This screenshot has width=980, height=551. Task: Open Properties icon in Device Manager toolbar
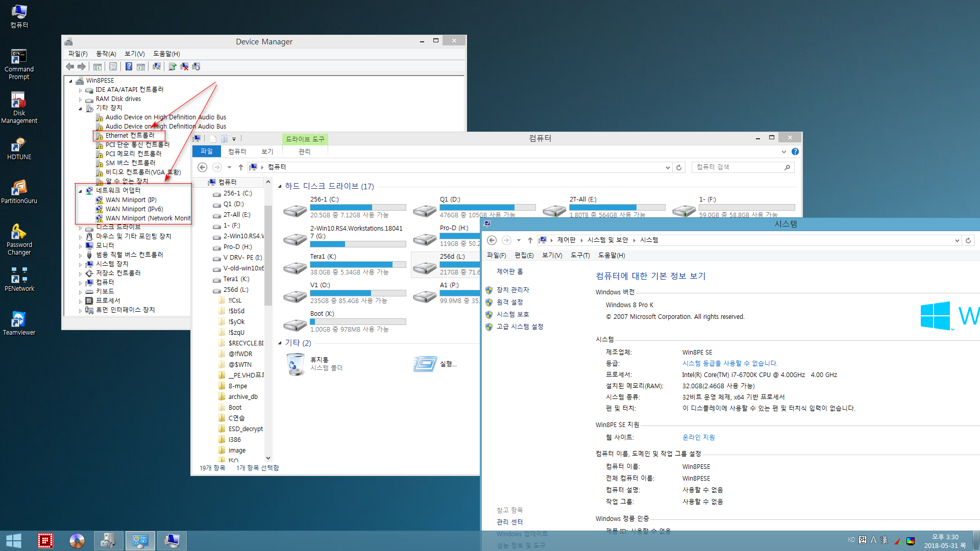click(113, 66)
